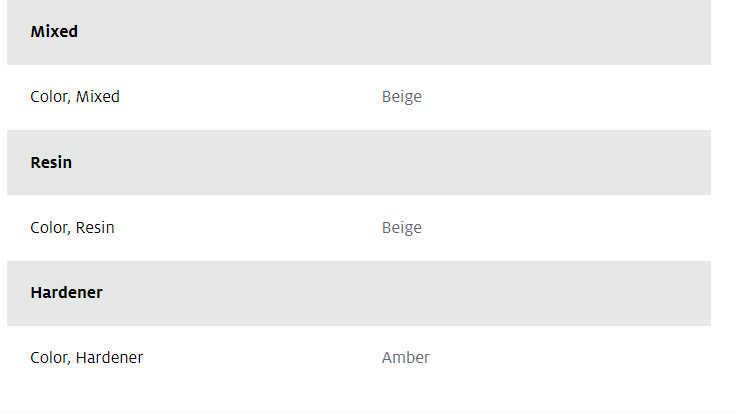Click the divider line below the Hardener row
The image size is (738, 413).
(x=369, y=412)
